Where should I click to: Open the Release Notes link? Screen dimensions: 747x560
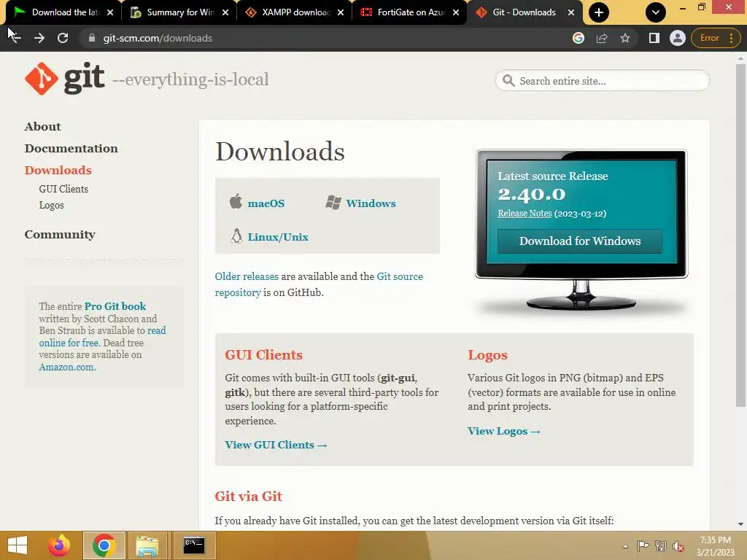pyautogui.click(x=525, y=214)
